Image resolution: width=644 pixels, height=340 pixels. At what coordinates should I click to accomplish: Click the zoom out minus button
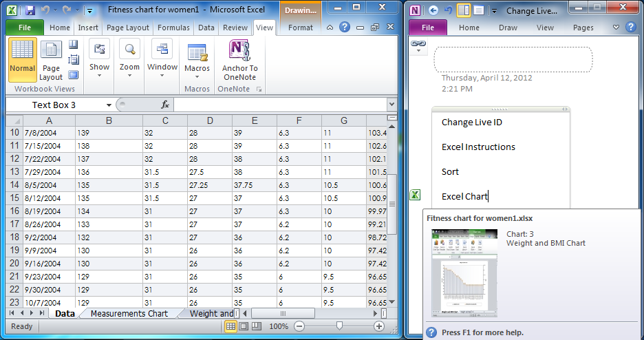(299, 326)
